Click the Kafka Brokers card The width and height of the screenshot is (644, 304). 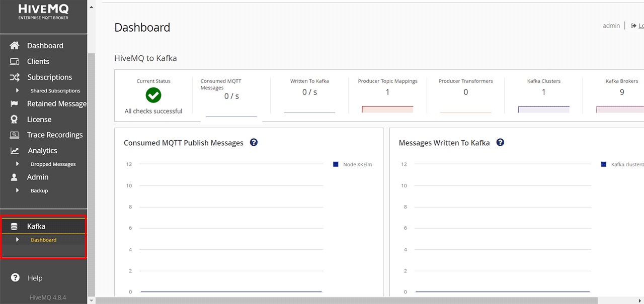pyautogui.click(x=614, y=95)
